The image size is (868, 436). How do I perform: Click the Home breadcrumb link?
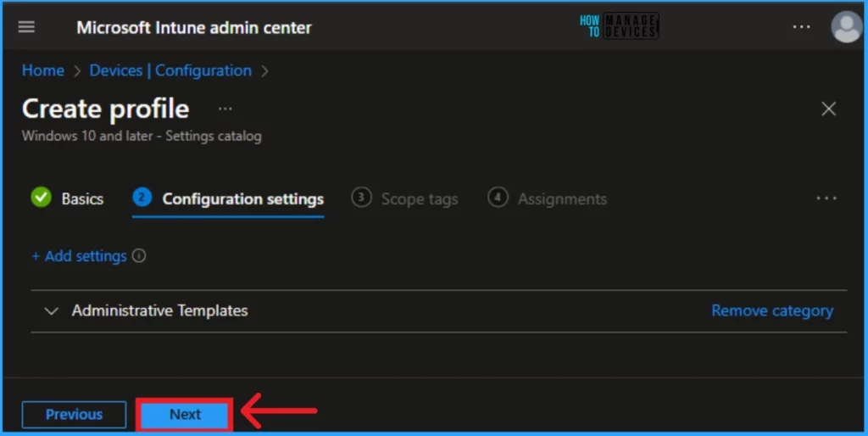tap(43, 70)
